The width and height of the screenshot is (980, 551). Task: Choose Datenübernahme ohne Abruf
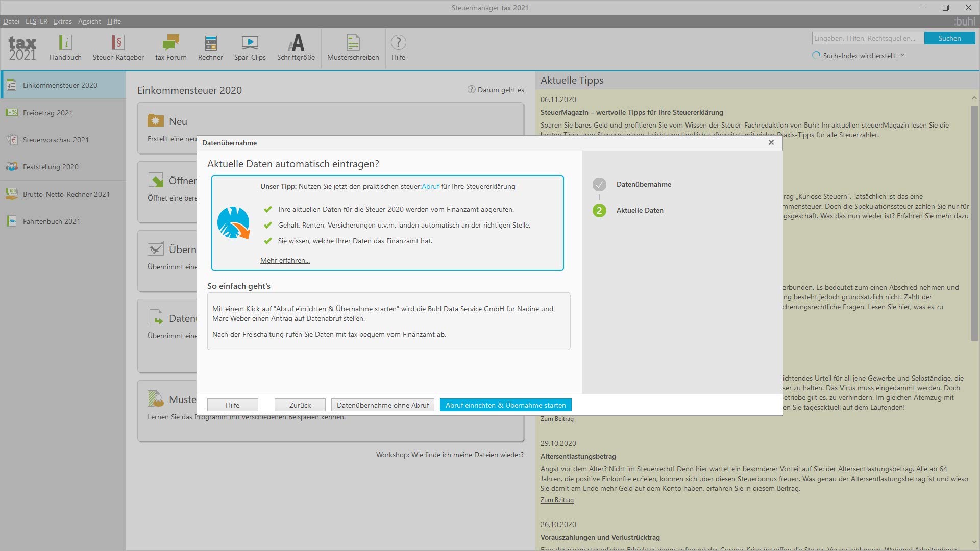(x=383, y=405)
